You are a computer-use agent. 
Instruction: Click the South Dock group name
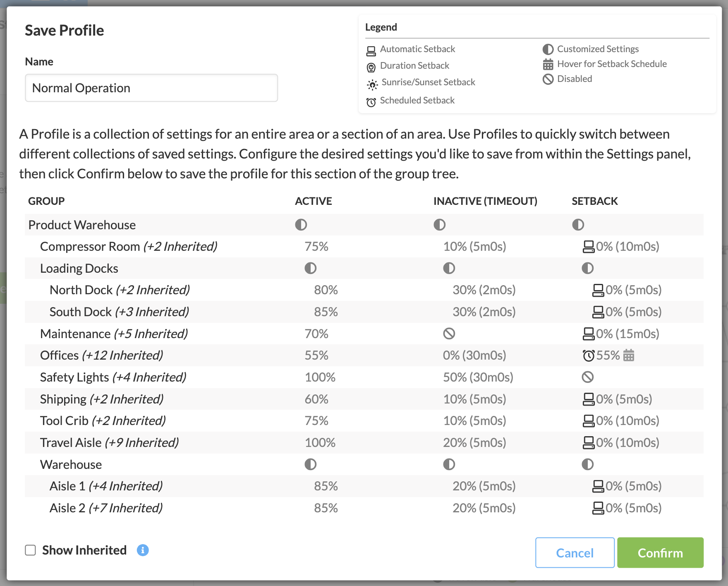pyautogui.click(x=81, y=312)
